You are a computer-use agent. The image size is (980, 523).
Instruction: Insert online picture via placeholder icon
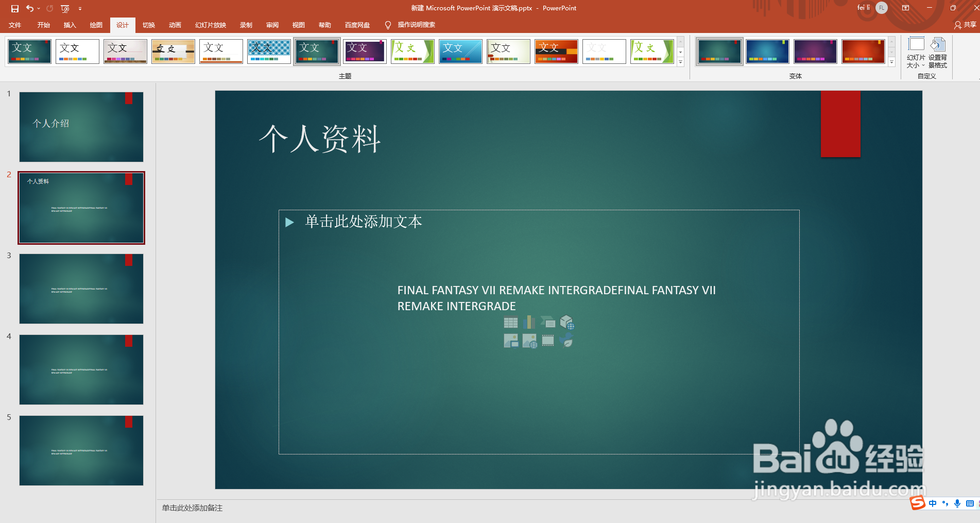[529, 341]
